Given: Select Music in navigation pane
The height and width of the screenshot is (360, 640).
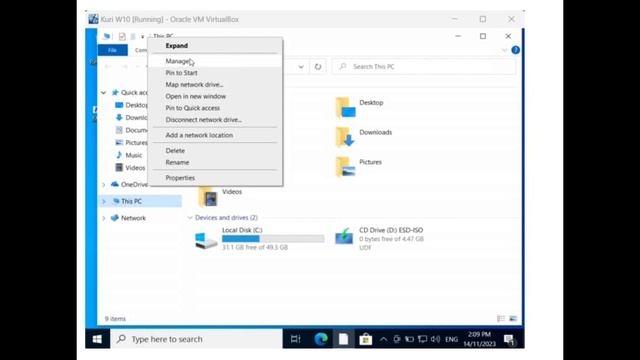Looking at the screenshot, I should tap(129, 156).
